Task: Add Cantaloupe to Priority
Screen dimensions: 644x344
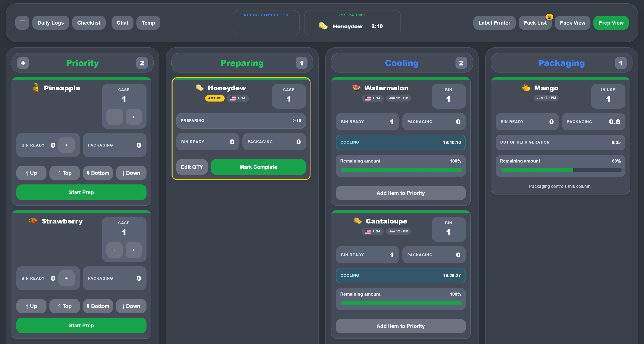Action: (x=401, y=326)
